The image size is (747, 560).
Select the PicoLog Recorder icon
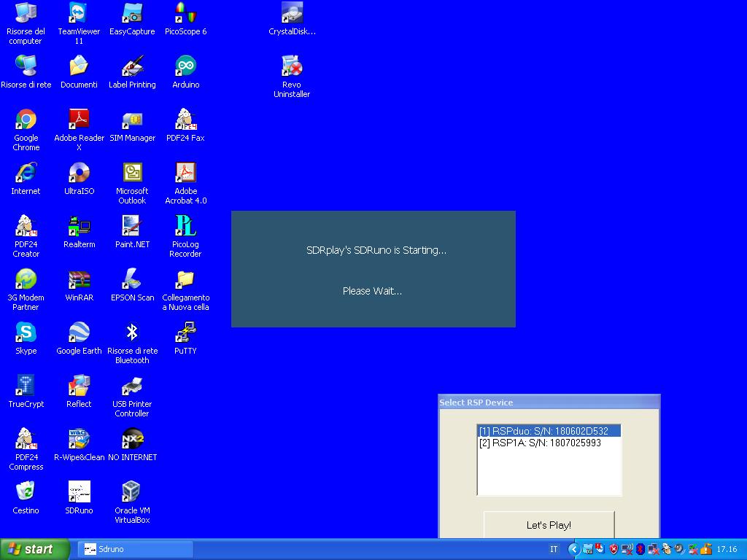click(x=185, y=226)
